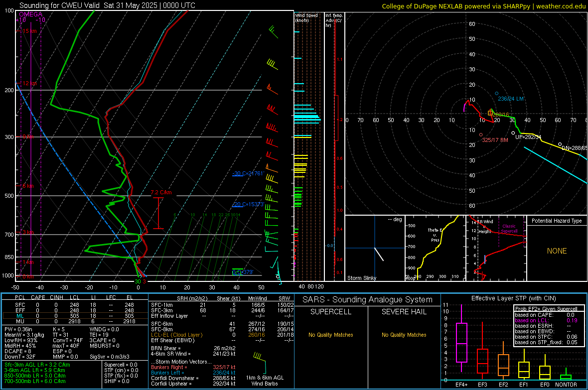The width and height of the screenshot is (588, 390).
Task: Click the 700-500mb LR = 6.0 C/km line
Action: (x=35, y=381)
